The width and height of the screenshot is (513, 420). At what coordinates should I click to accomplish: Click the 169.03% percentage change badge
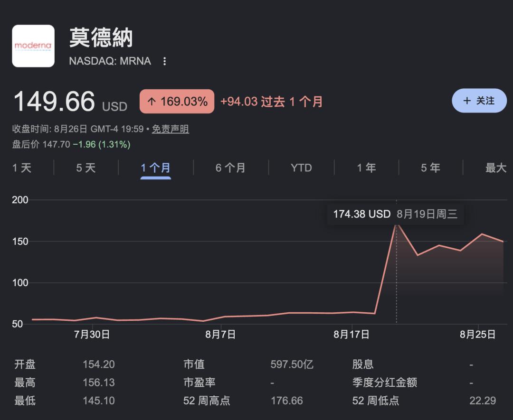tap(177, 102)
